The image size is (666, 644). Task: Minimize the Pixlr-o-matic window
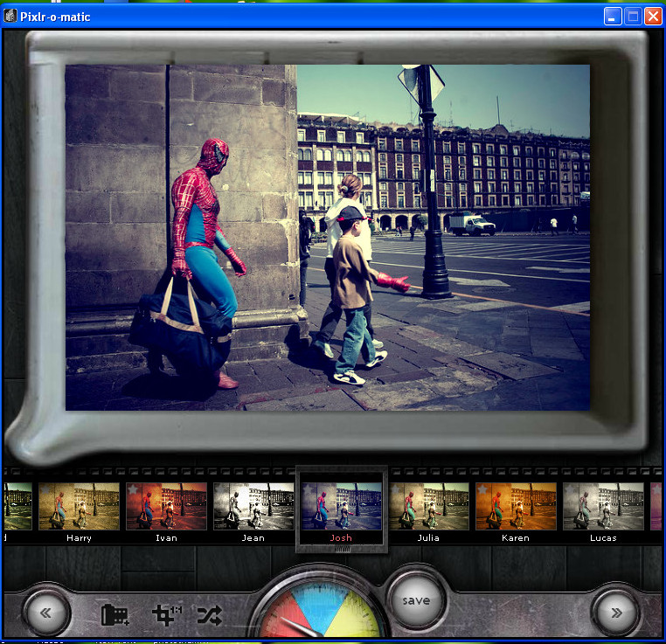[613, 17]
